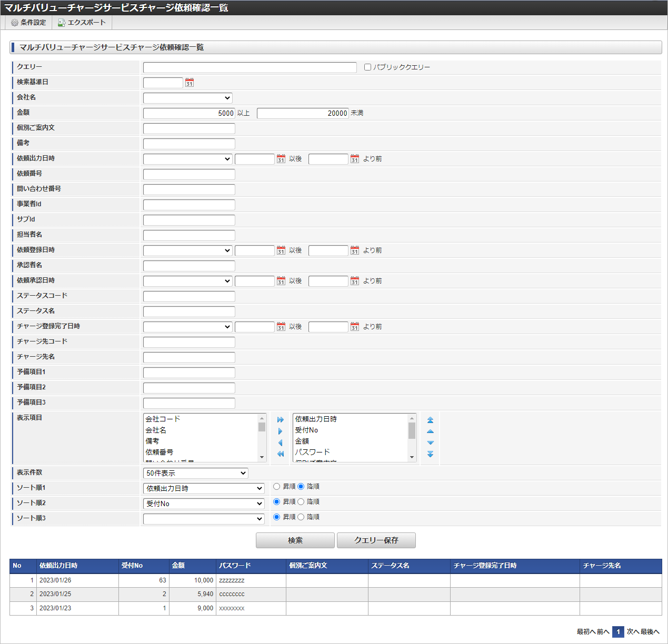Open the empty ソート順3 dropdown
The width and height of the screenshot is (668, 644).
tap(204, 519)
